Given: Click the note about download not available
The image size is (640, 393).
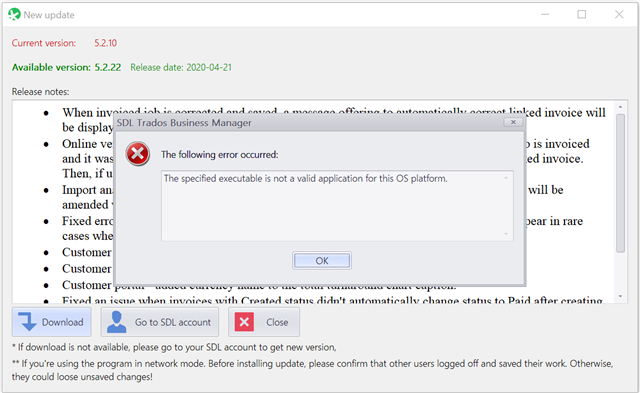Looking at the screenshot, I should point(174,347).
